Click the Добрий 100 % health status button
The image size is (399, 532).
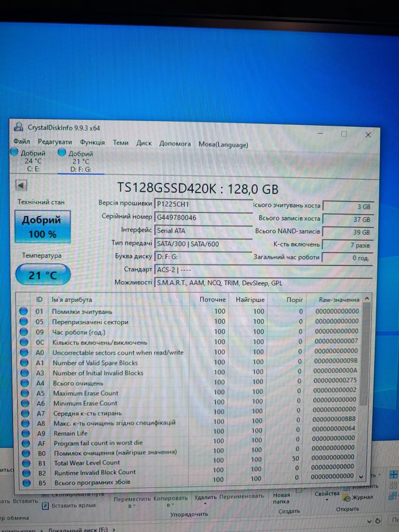pyautogui.click(x=43, y=227)
